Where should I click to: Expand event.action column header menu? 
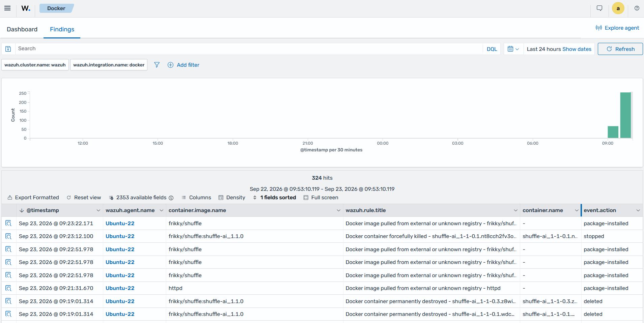[x=638, y=210]
